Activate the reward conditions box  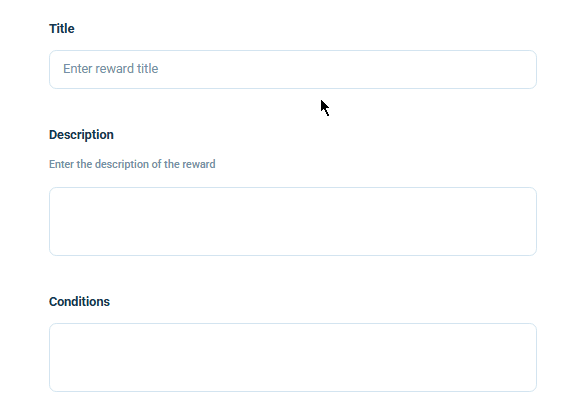coord(293,357)
